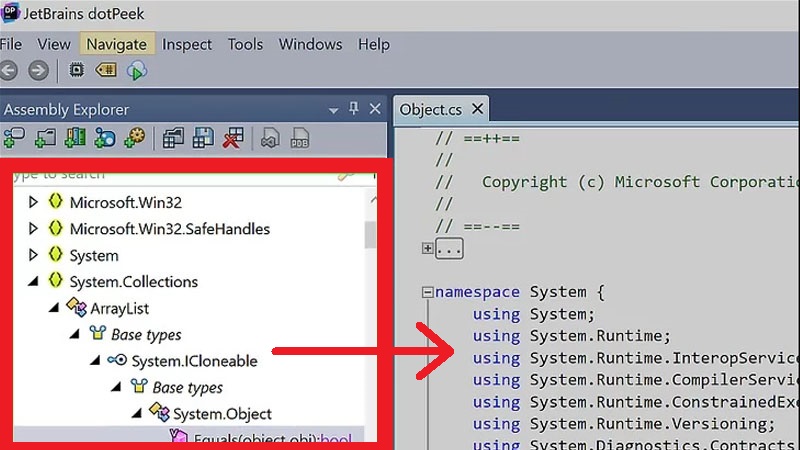Viewport: 800px width, 450px height.
Task: Open the File menu
Action: tap(11, 44)
